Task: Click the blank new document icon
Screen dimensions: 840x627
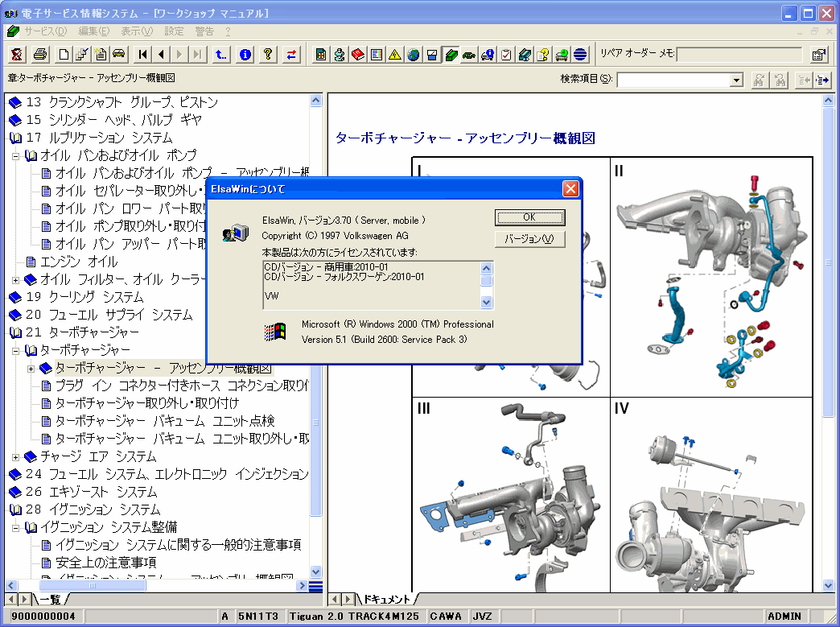Action: coord(64,54)
